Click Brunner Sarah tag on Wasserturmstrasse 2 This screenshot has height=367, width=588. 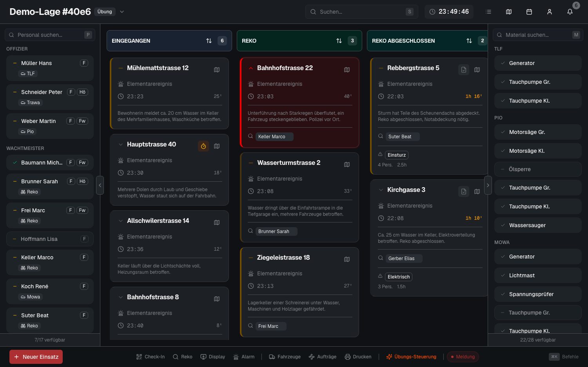(x=276, y=231)
